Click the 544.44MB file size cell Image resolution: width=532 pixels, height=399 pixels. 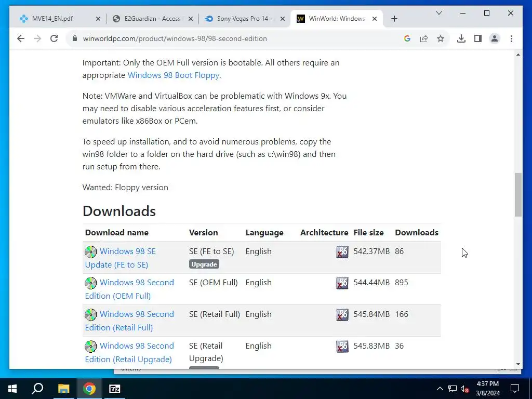(x=371, y=283)
